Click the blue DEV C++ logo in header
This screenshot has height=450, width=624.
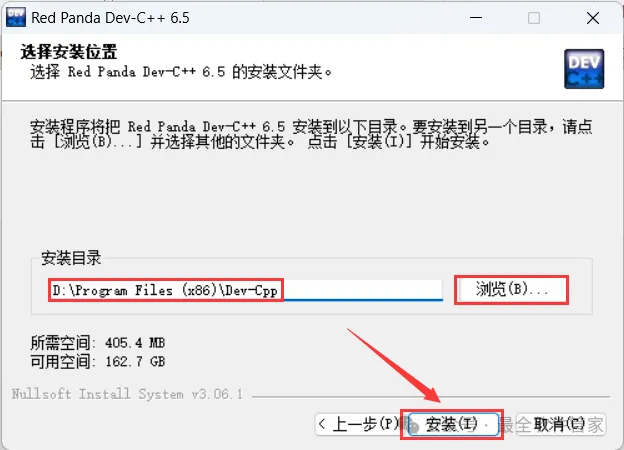click(x=584, y=69)
